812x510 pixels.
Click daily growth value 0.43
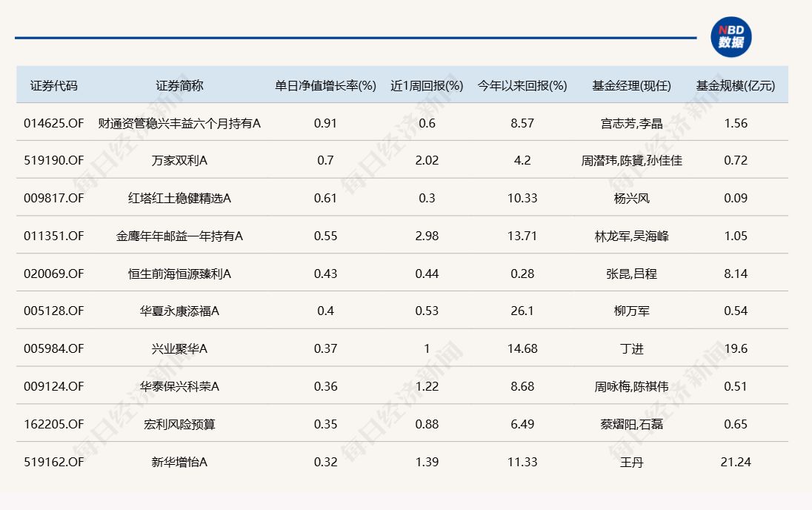325,274
